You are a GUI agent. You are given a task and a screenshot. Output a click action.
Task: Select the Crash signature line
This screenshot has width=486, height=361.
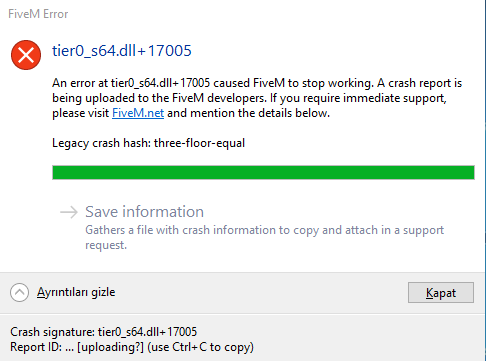[104, 332]
